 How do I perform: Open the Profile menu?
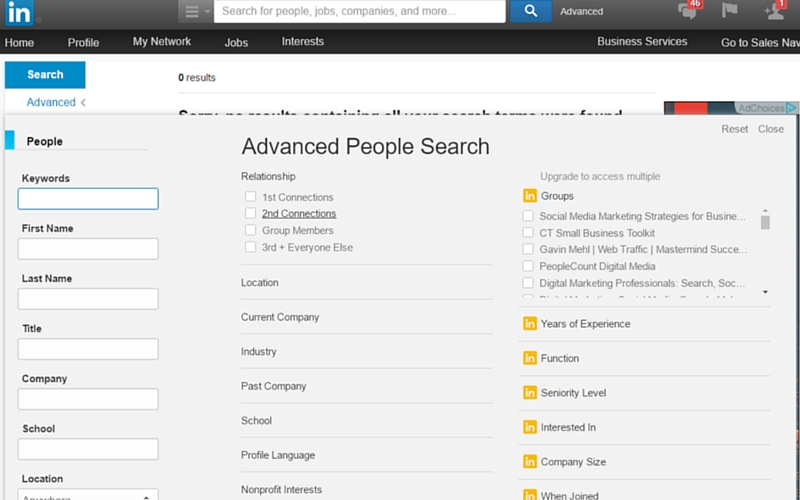pyautogui.click(x=83, y=42)
